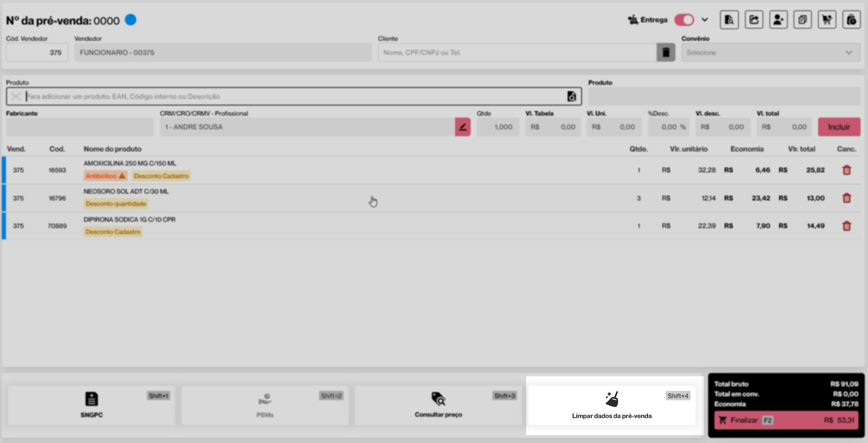Select product name AMOXICILINA 250 MG C/150 ML
Screen dimensions: 868x443
click(x=130, y=163)
